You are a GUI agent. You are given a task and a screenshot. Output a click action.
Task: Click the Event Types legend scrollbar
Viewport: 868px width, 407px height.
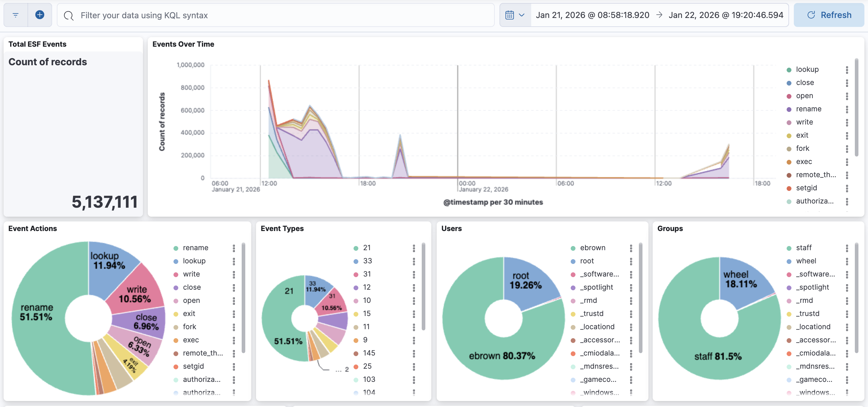(x=423, y=287)
